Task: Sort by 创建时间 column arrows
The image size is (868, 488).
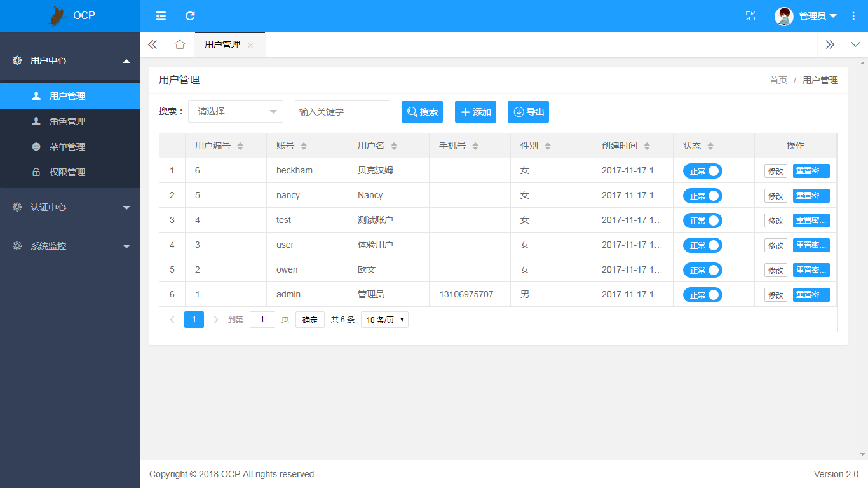Action: (647, 146)
